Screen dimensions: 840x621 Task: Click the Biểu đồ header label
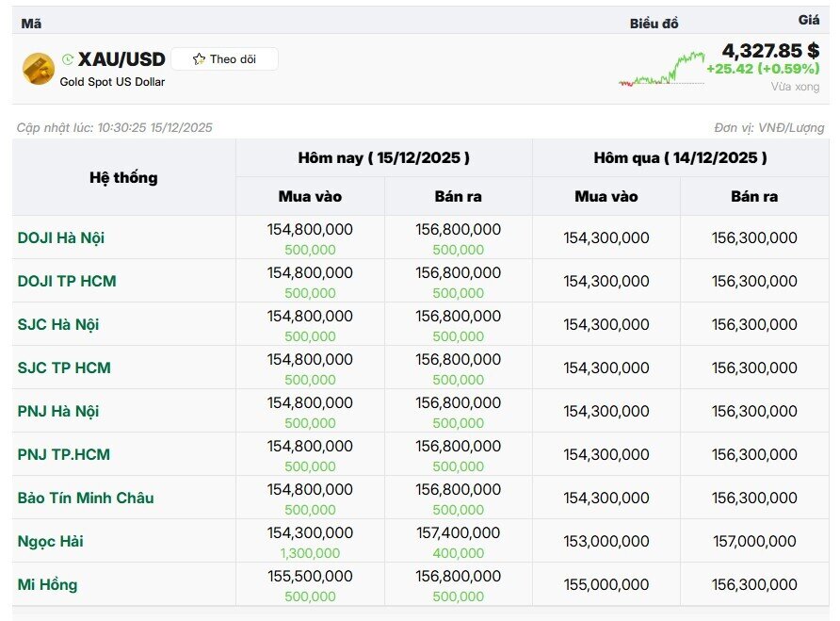(654, 24)
